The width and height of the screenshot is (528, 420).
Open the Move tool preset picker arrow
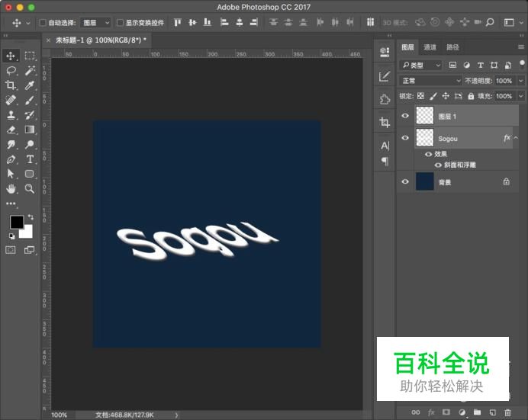point(28,23)
